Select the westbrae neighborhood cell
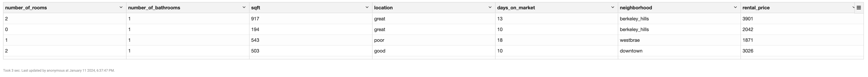The height and width of the screenshot is (77, 868). (629, 40)
